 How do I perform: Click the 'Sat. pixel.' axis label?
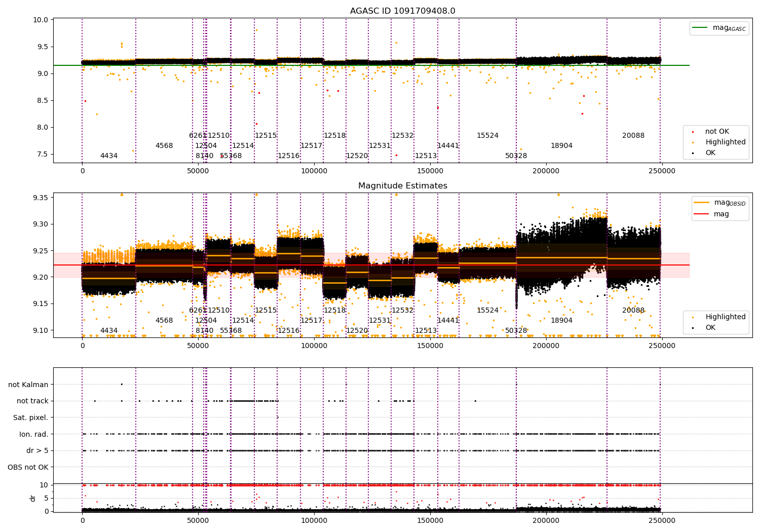pyautogui.click(x=31, y=417)
